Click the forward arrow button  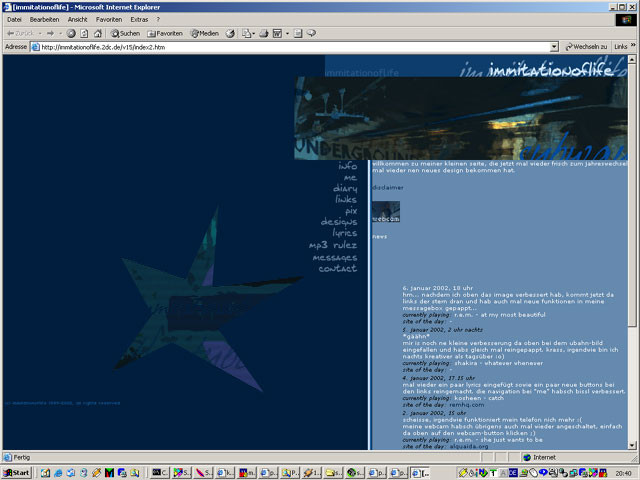click(50, 33)
